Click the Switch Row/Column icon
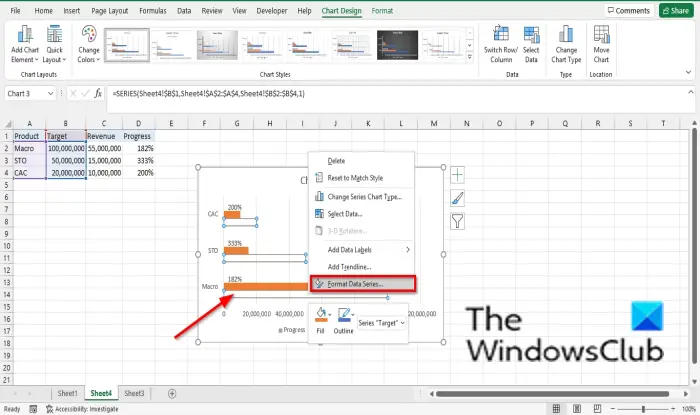The image size is (700, 415). (500, 34)
